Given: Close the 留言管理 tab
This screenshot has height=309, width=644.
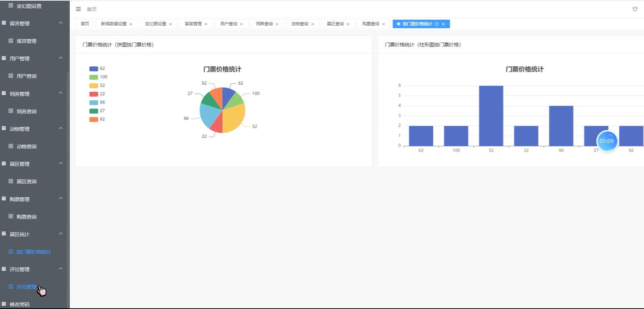Looking at the screenshot, I should click(x=206, y=24).
